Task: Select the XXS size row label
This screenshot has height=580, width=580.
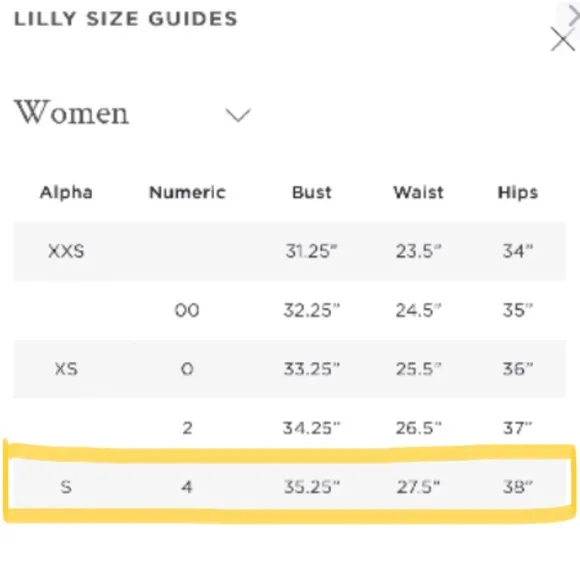Action: 66,251
